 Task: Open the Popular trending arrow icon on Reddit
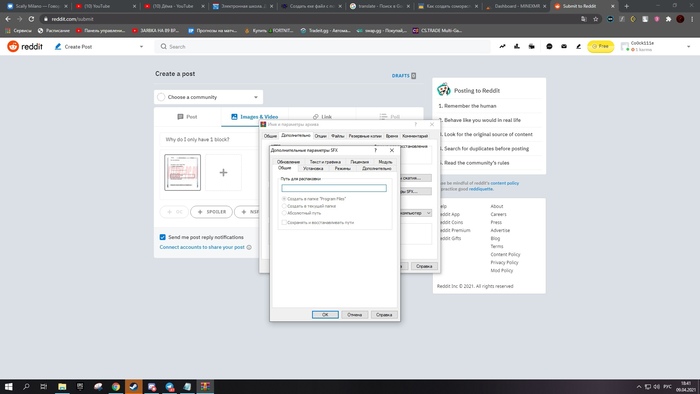502,46
